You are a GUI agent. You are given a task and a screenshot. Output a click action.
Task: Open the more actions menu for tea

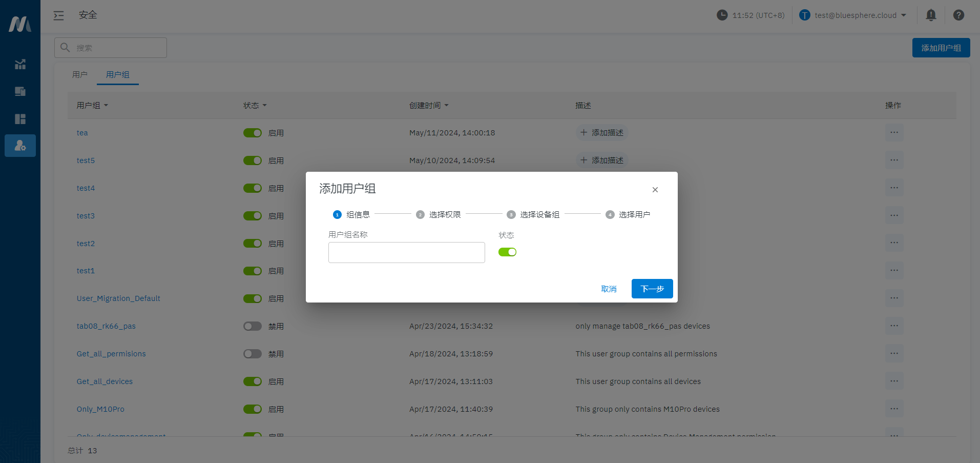pyautogui.click(x=893, y=133)
